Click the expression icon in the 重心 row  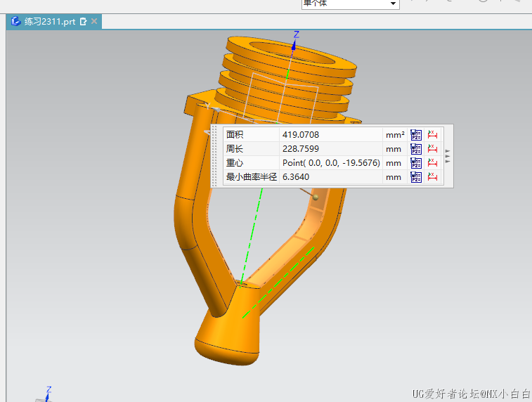tap(416, 162)
